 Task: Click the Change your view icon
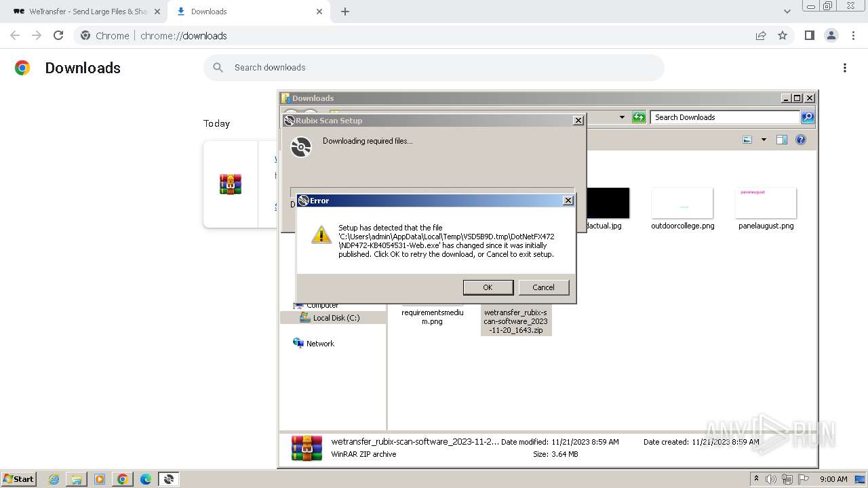[747, 140]
